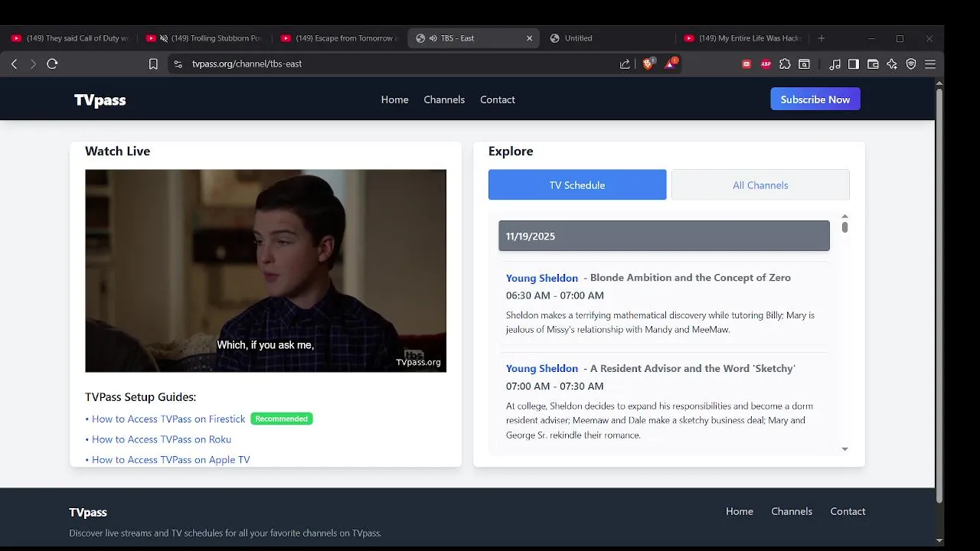Click the red extension icon before ABP
This screenshot has height=551, width=980.
click(x=746, y=64)
